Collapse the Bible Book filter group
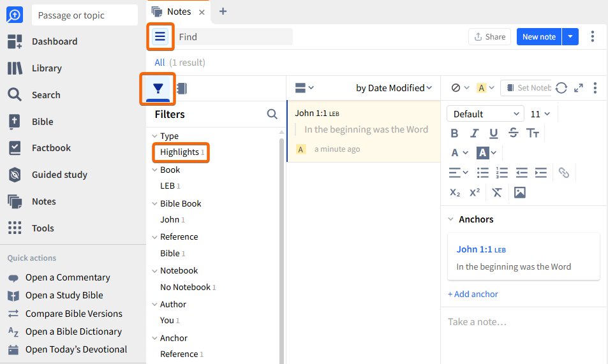 click(x=154, y=203)
